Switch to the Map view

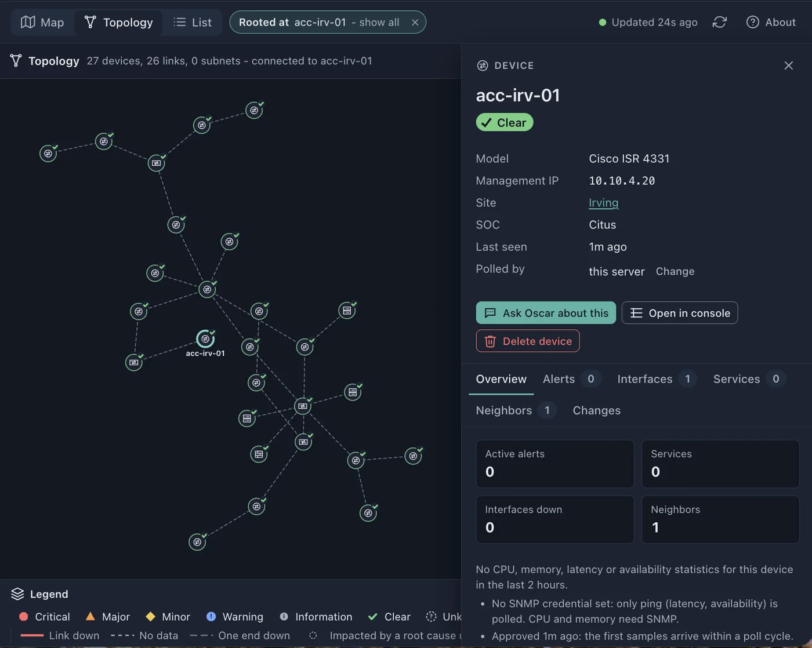pos(42,23)
